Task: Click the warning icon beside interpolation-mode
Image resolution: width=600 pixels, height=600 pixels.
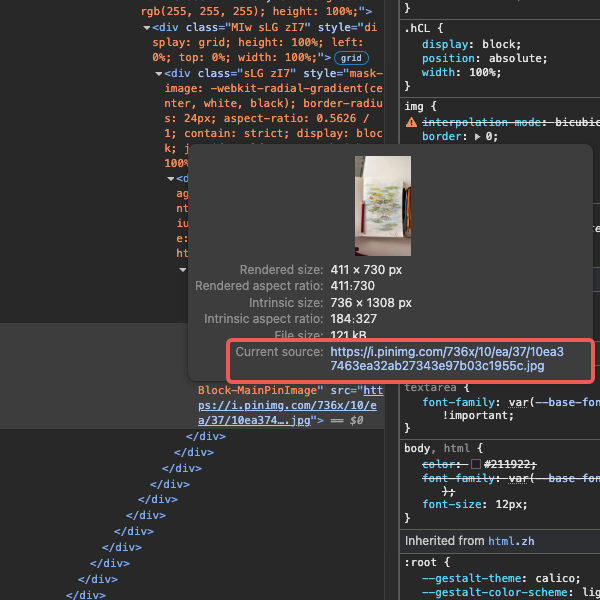Action: click(411, 122)
